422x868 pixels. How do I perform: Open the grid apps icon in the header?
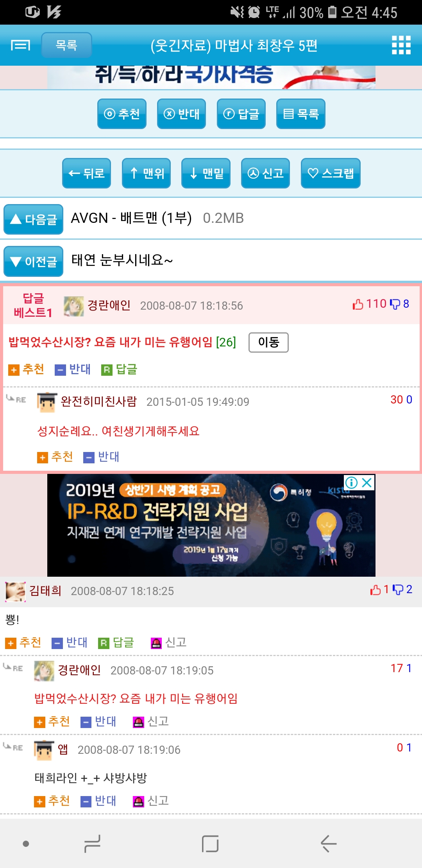point(401,45)
